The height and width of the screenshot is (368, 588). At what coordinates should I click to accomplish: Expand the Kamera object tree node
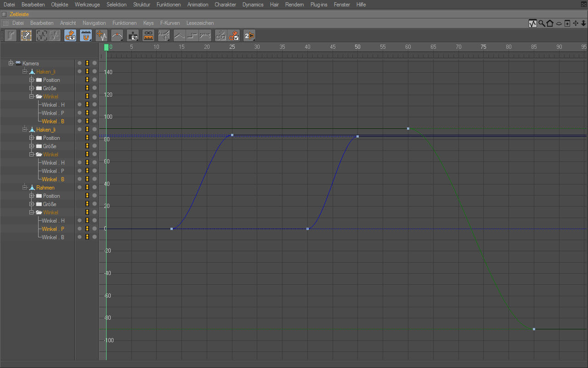(11, 63)
